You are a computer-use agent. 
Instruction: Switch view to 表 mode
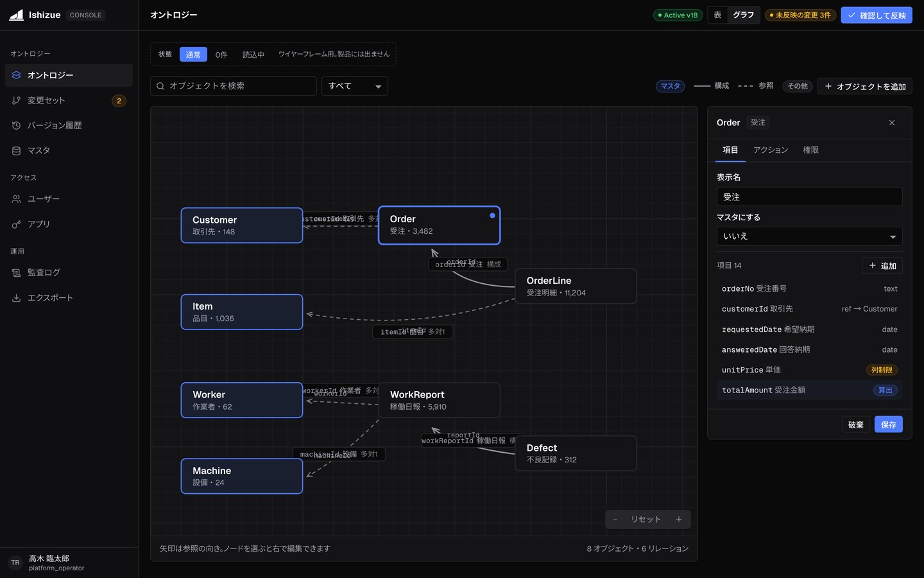[x=717, y=15]
